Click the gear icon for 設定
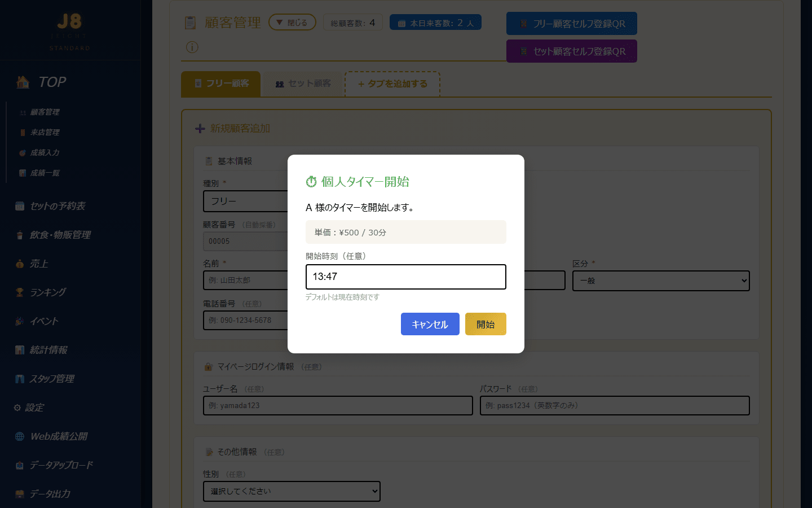Image resolution: width=812 pixels, height=508 pixels. click(17, 408)
